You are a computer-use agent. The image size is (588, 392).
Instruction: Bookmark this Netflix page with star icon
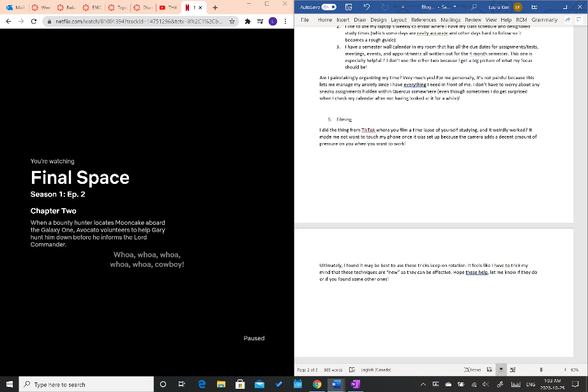click(x=230, y=21)
